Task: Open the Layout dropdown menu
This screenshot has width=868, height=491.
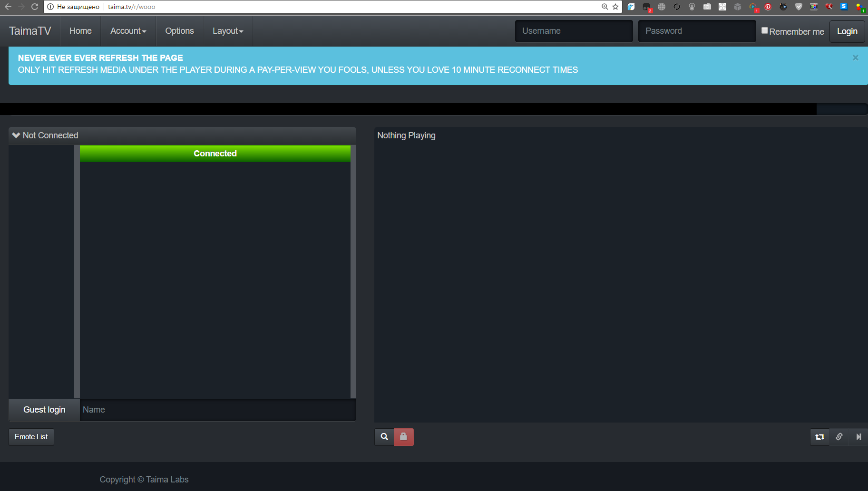Action: [x=228, y=31]
